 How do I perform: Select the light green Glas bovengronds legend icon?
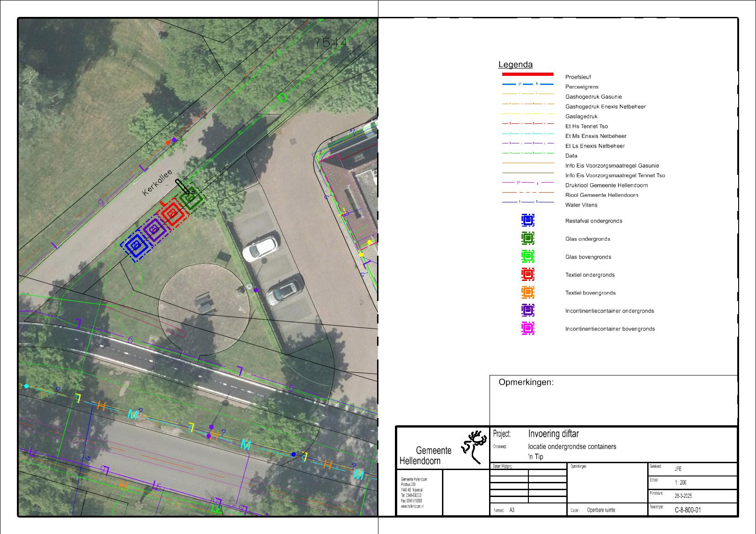point(527,256)
